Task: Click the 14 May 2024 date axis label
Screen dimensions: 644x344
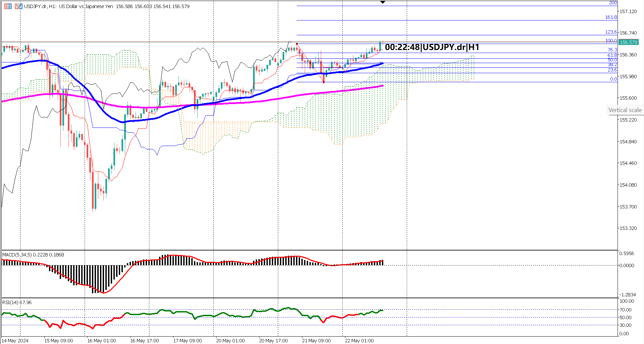Action: (15, 340)
